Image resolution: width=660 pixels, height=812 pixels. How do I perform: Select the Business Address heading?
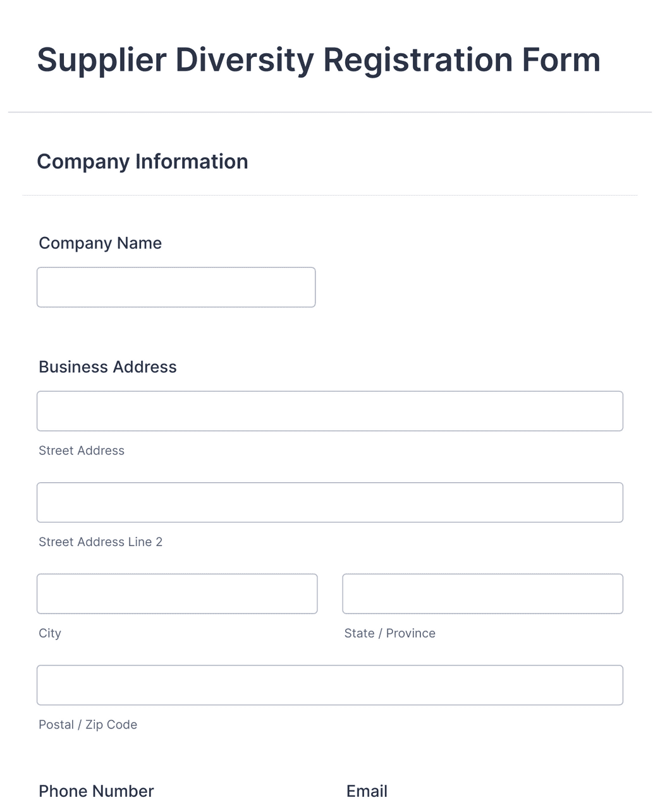pos(107,367)
